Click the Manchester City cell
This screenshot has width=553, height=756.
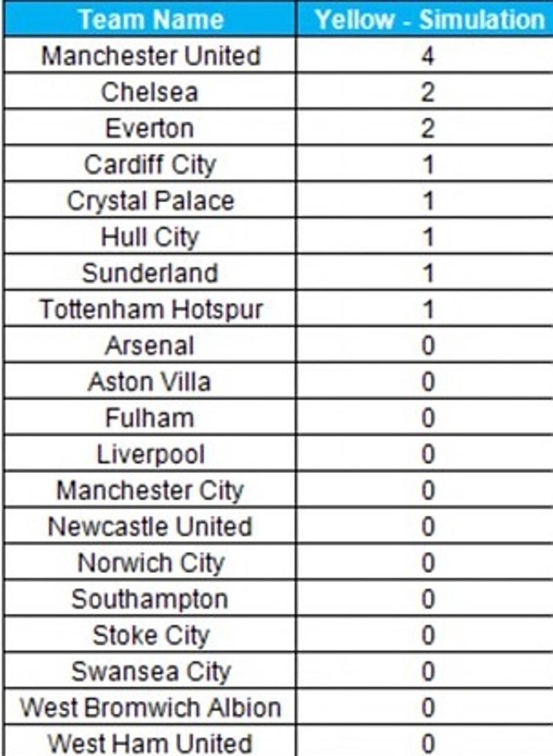pos(151,490)
